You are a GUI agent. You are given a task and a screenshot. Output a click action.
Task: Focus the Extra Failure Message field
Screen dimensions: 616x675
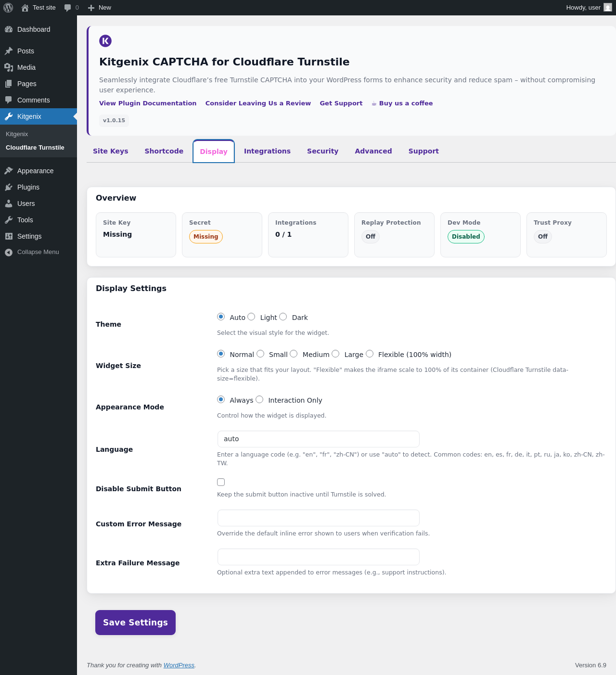(319, 557)
